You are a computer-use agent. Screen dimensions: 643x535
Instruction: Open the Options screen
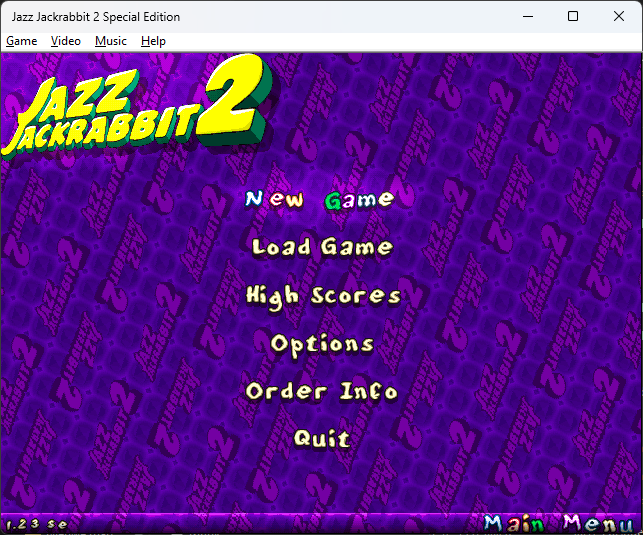point(322,345)
